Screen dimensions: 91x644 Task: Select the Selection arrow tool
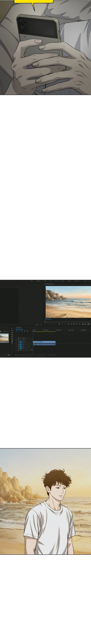point(12,328)
